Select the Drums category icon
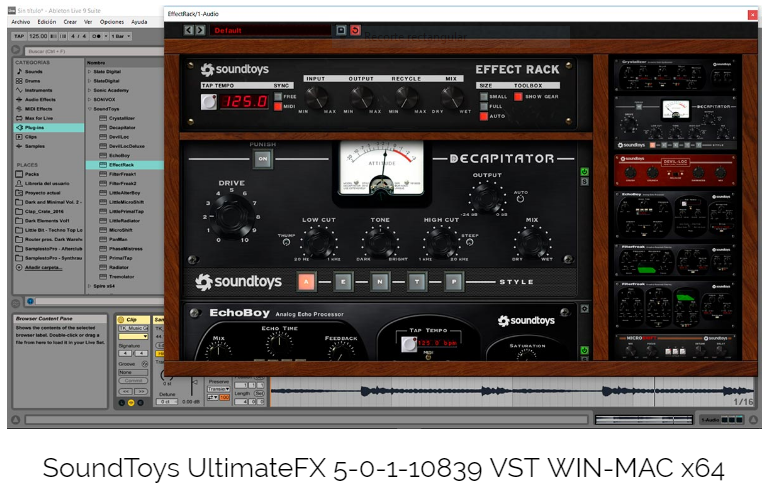Image resolution: width=768 pixels, height=495 pixels. click(x=19, y=81)
